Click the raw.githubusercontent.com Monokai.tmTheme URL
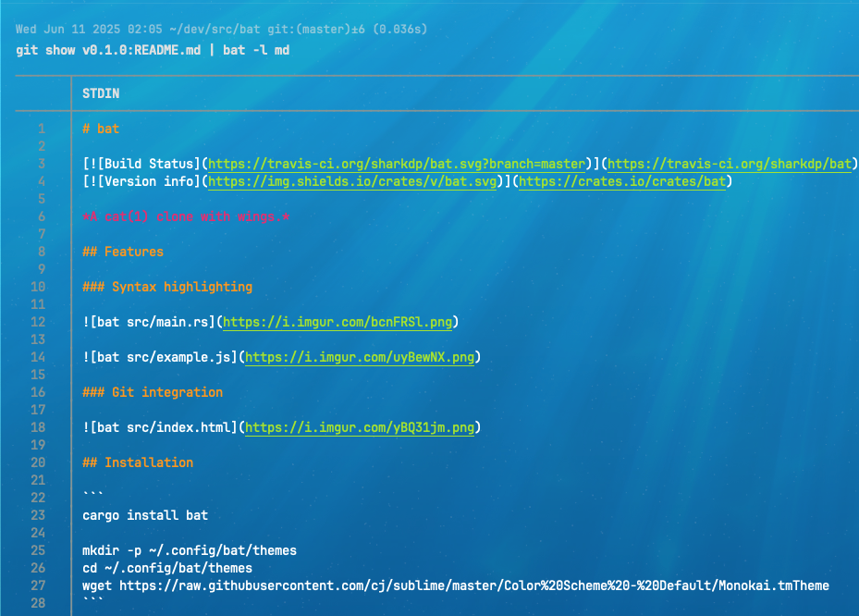 pos(473,585)
